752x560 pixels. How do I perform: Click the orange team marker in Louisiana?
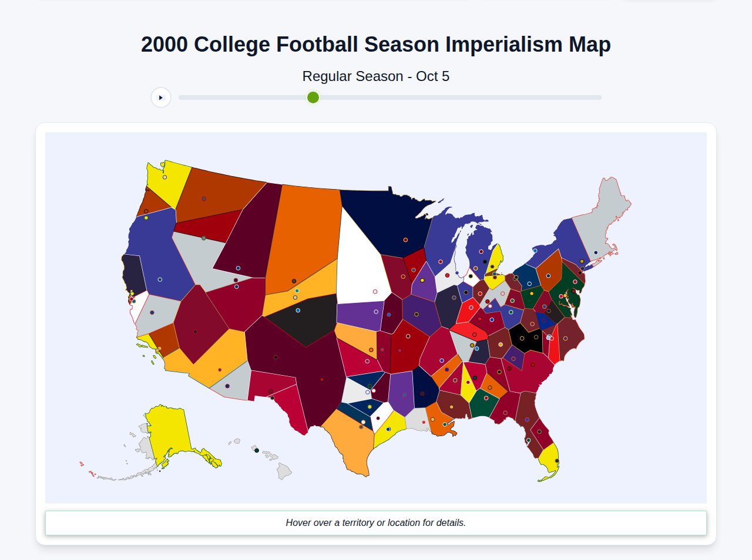433,419
